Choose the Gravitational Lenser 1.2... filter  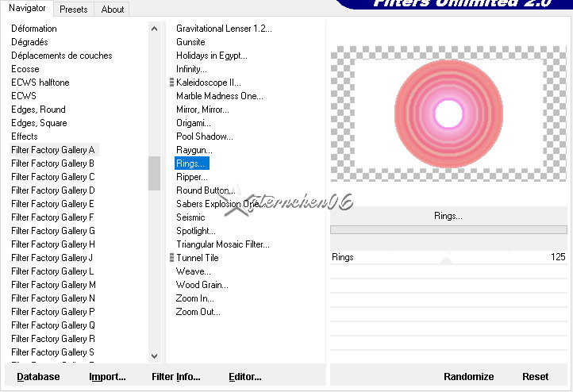[224, 29]
